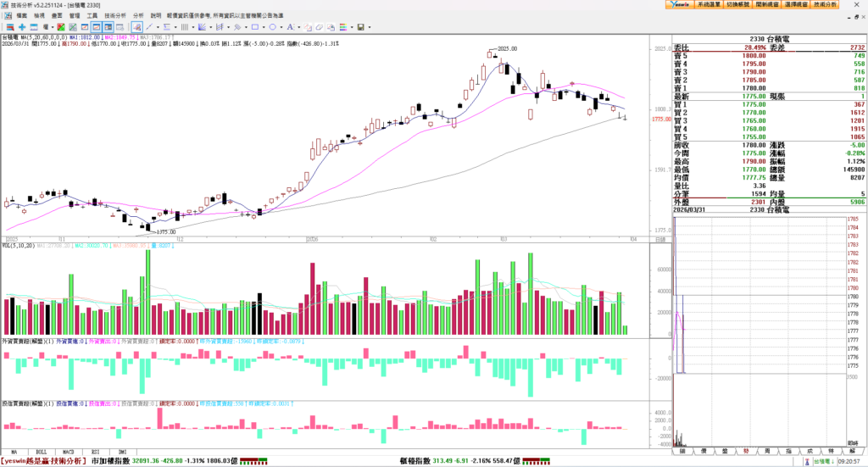Select the rectangle drawing tool

254,27
